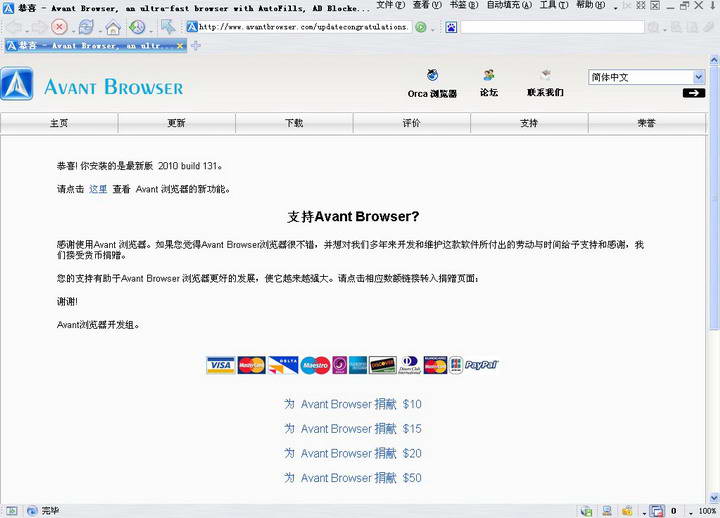The width and height of the screenshot is (720, 518).
Task: Click the new tab plus icon
Action: point(196,45)
